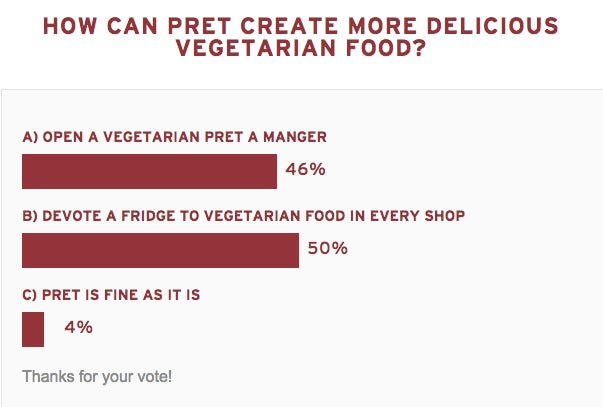Click the word 'FRIDGE' in option B

tap(148, 216)
